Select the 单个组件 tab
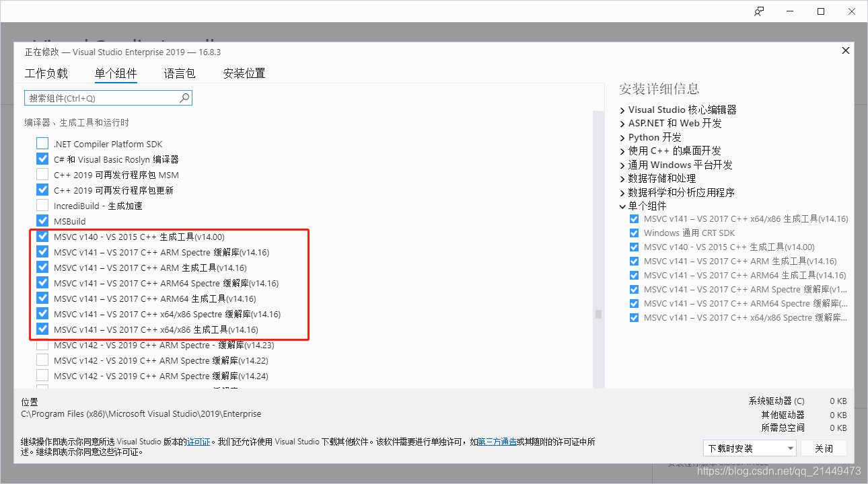Screen dimensions: 868x484 (116, 73)
